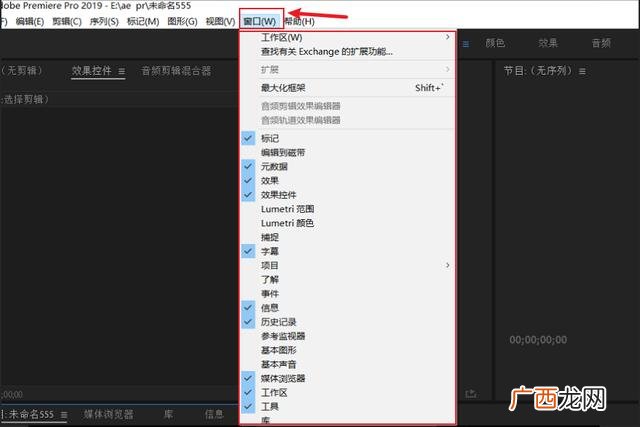Open the 帮助(H) menu
This screenshot has width=640, height=427.
pos(300,21)
